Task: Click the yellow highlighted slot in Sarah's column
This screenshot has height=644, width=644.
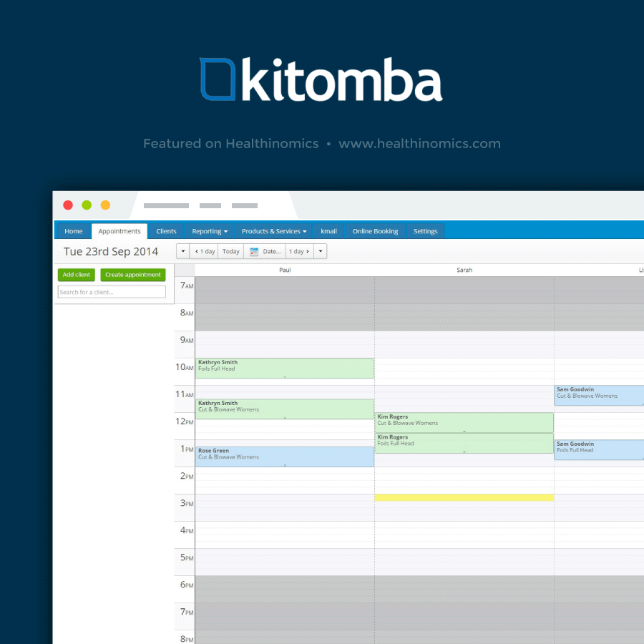Action: [x=464, y=497]
